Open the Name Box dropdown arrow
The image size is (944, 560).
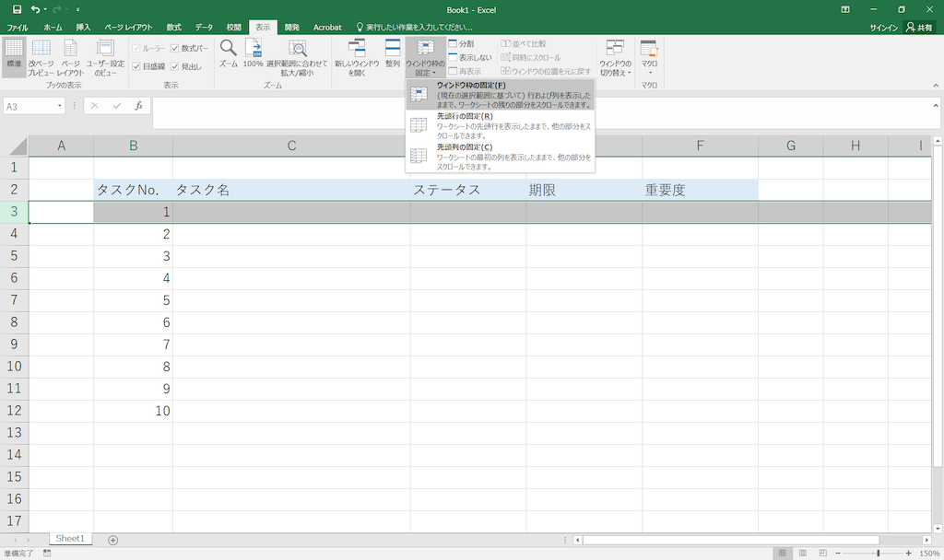pyautogui.click(x=60, y=106)
